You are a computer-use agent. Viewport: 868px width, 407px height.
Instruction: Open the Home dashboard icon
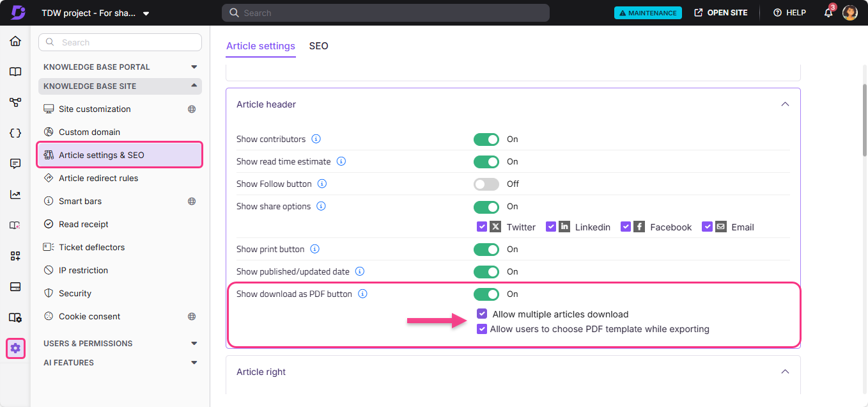point(15,41)
